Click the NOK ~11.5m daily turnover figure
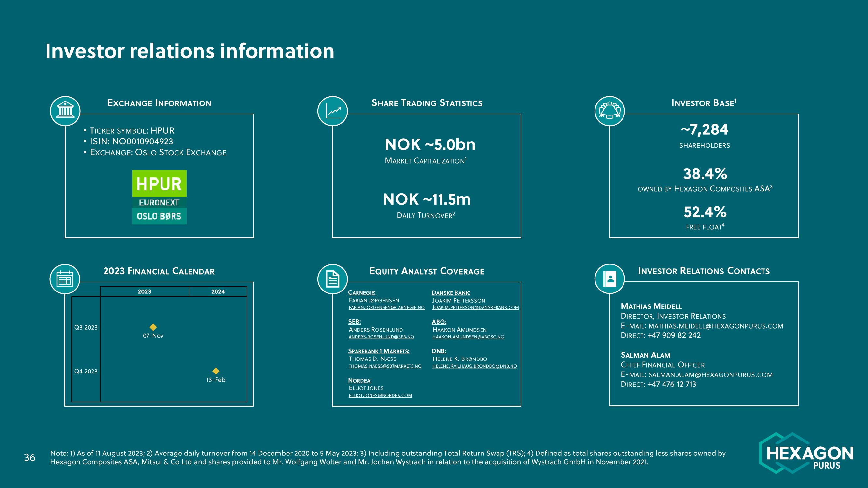This screenshot has height=488, width=868. pos(427,199)
